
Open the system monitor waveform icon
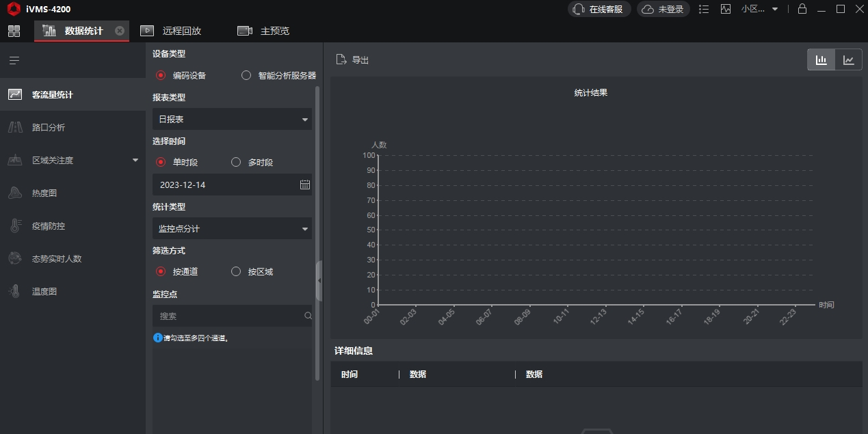[726, 9]
